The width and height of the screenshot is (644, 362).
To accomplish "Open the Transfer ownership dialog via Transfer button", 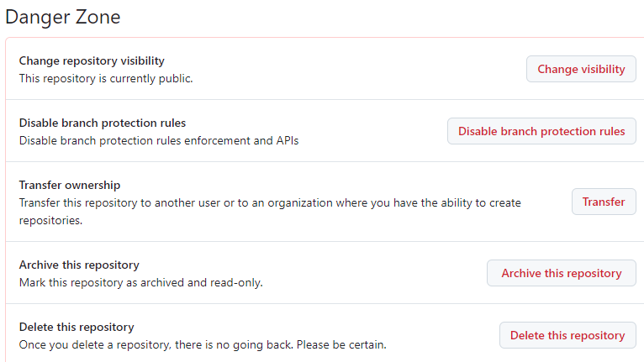I will pos(604,202).
